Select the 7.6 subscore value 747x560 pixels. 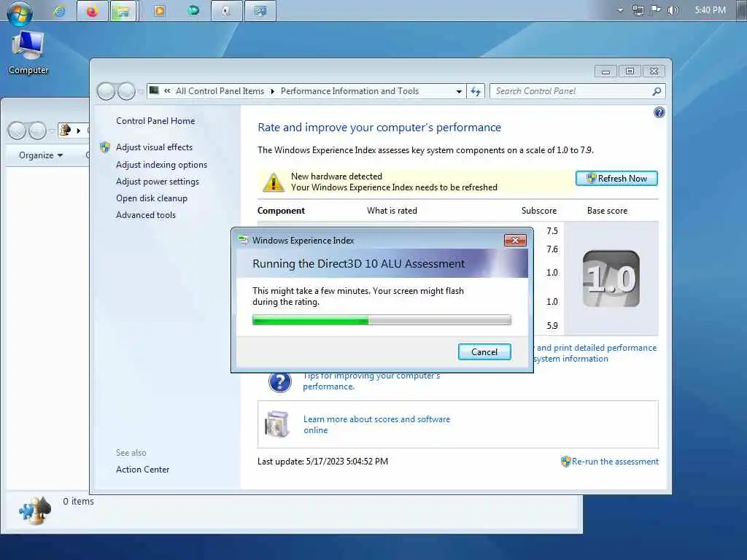click(551, 249)
